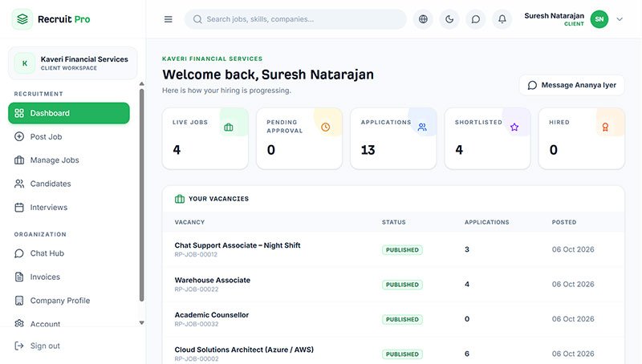642x364 pixels.
Task: Click the Live Jobs briefcase icon
Action: [229, 127]
